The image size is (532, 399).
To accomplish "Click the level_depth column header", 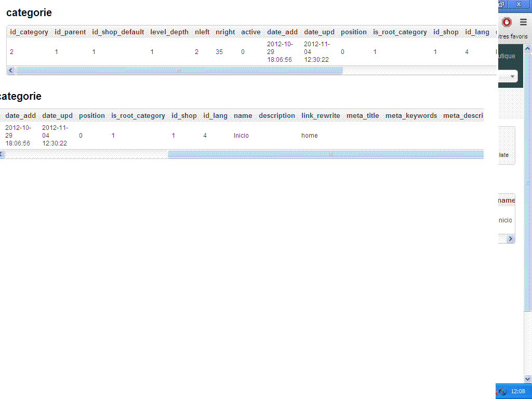I will click(169, 32).
